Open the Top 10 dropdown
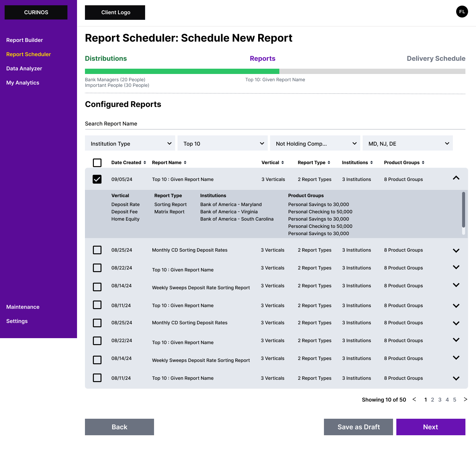 tap(222, 143)
